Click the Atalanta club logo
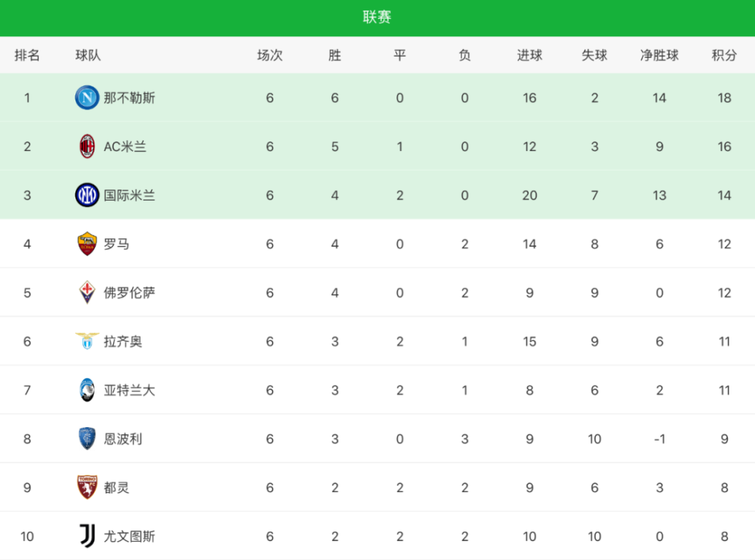The height and width of the screenshot is (560, 755). pos(87,390)
